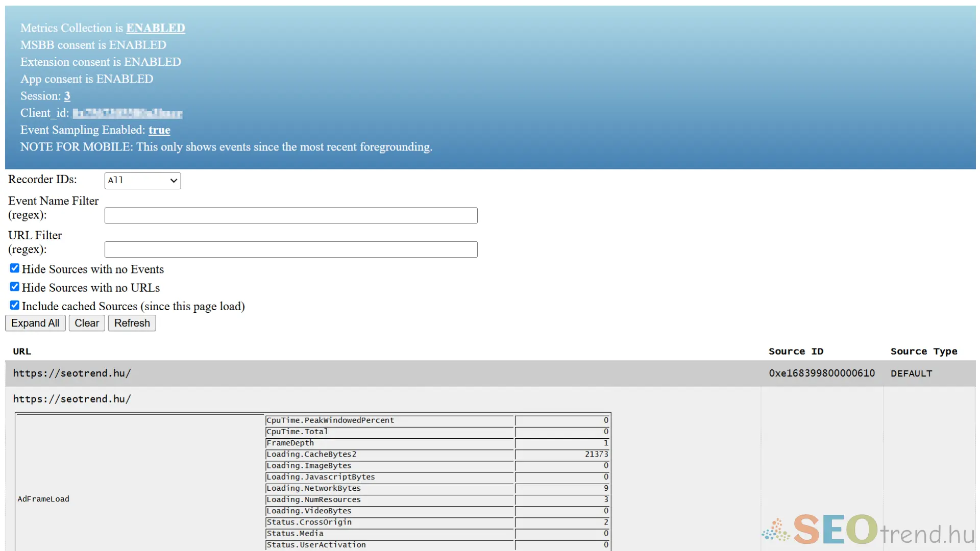Viewport: 980px width, 551px height.
Task: Select the Loading.ImageBytes metric
Action: (x=309, y=465)
